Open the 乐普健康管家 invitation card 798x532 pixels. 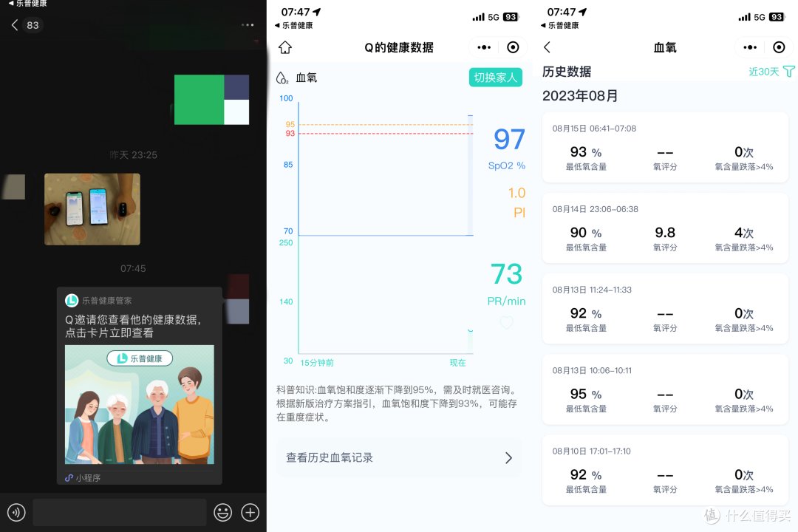tap(140, 386)
